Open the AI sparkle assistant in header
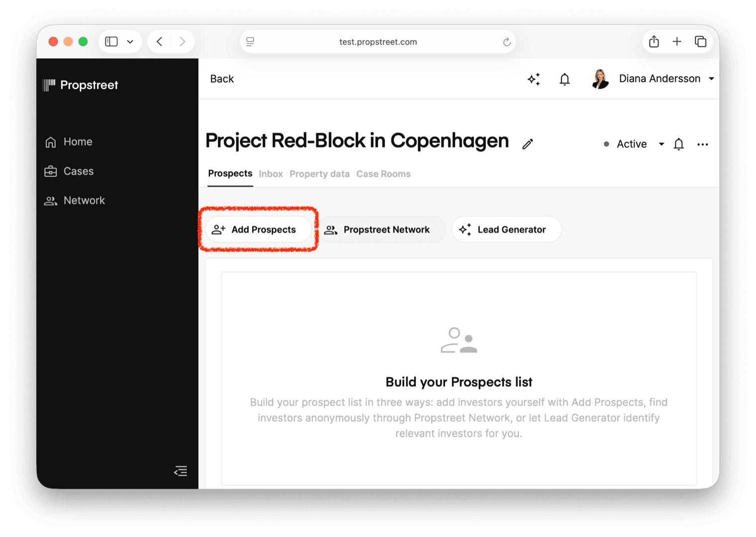Image resolution: width=756 pixels, height=537 pixels. click(x=534, y=79)
